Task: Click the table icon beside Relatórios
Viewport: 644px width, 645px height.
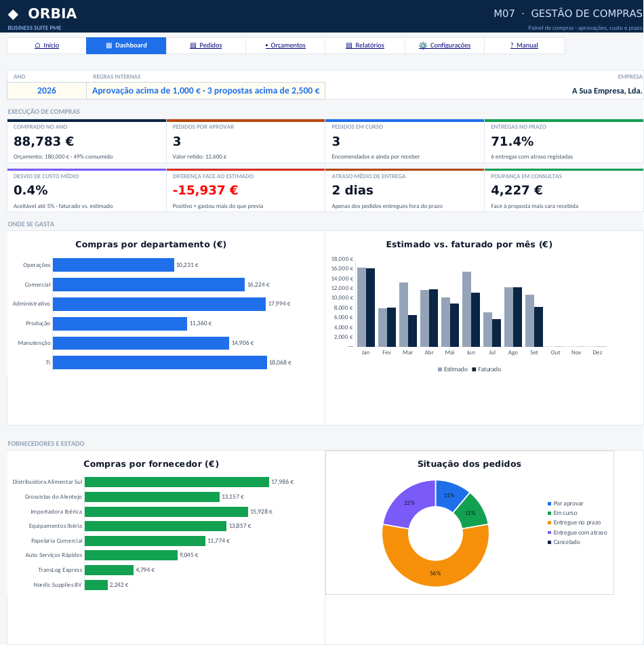Action: 349,45
